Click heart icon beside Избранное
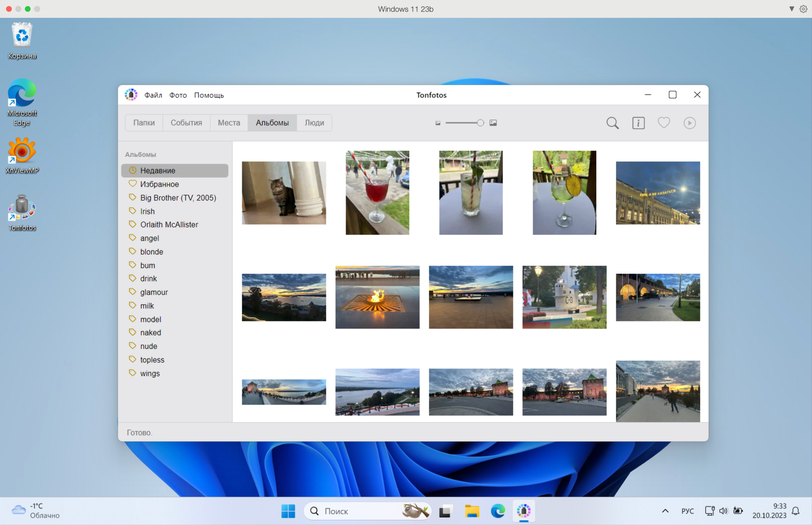The image size is (812, 525). click(132, 183)
